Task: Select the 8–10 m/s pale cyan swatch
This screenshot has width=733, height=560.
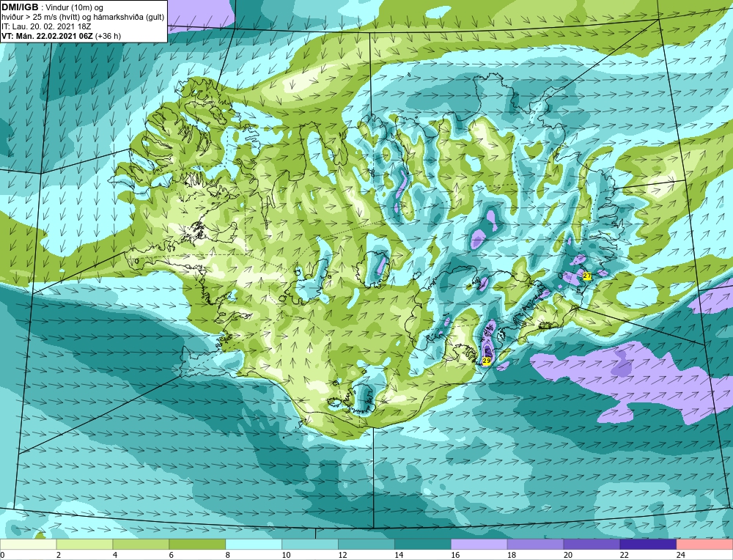Action: 254,545
